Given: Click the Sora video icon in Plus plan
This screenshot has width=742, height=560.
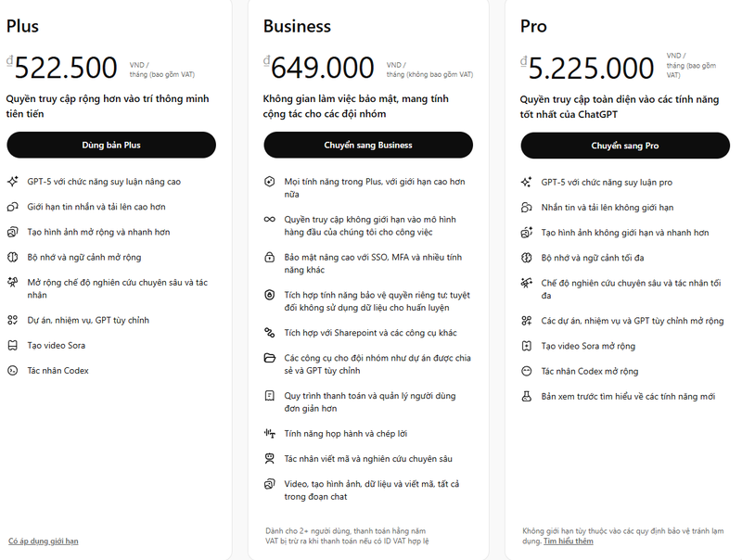Looking at the screenshot, I should coord(13,345).
